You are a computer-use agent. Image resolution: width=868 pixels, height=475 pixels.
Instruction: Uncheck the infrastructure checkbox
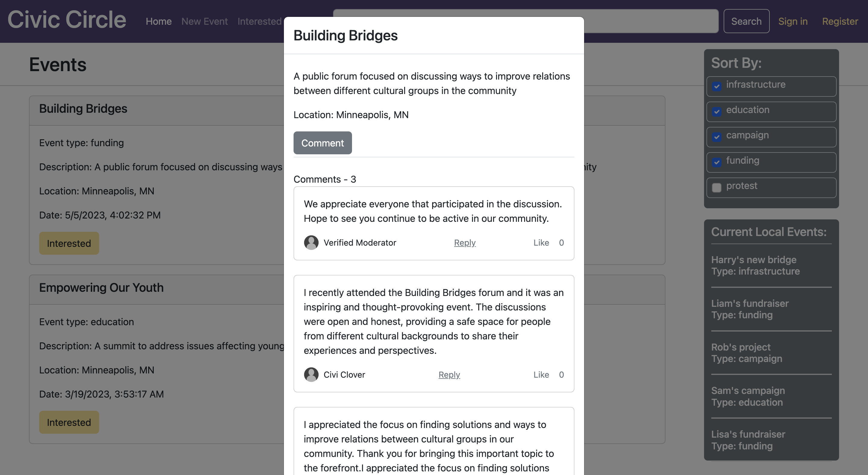[x=717, y=86]
